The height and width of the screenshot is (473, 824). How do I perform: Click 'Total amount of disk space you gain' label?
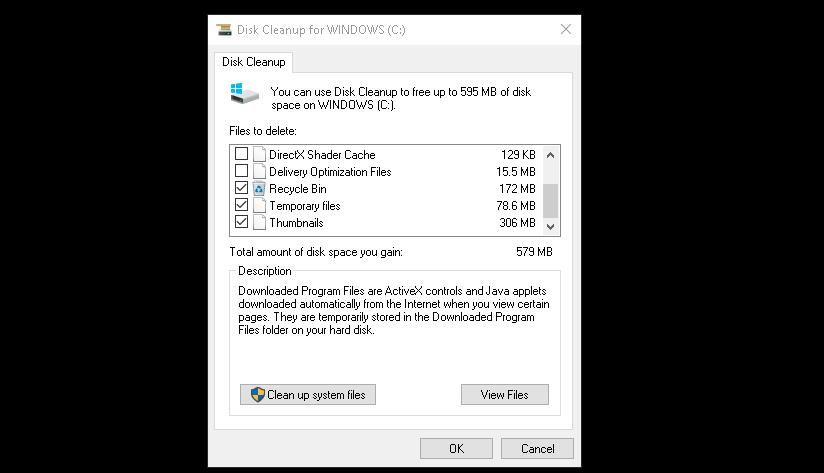click(316, 252)
